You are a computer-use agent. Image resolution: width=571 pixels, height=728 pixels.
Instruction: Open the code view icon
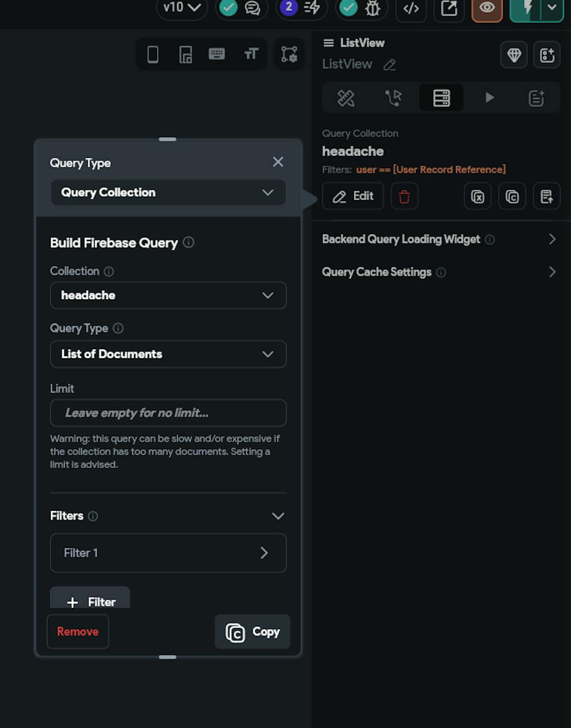coord(411,8)
